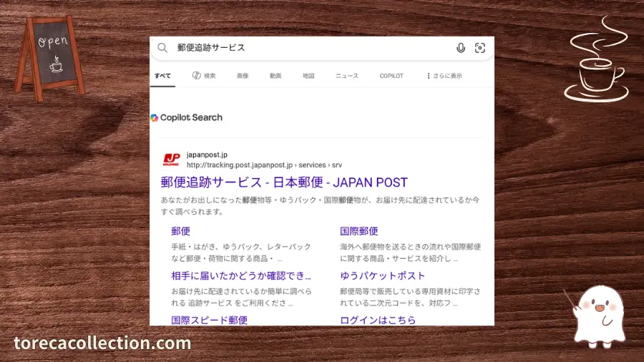Select the すべて tab
This screenshot has height=362, width=644.
pos(162,76)
